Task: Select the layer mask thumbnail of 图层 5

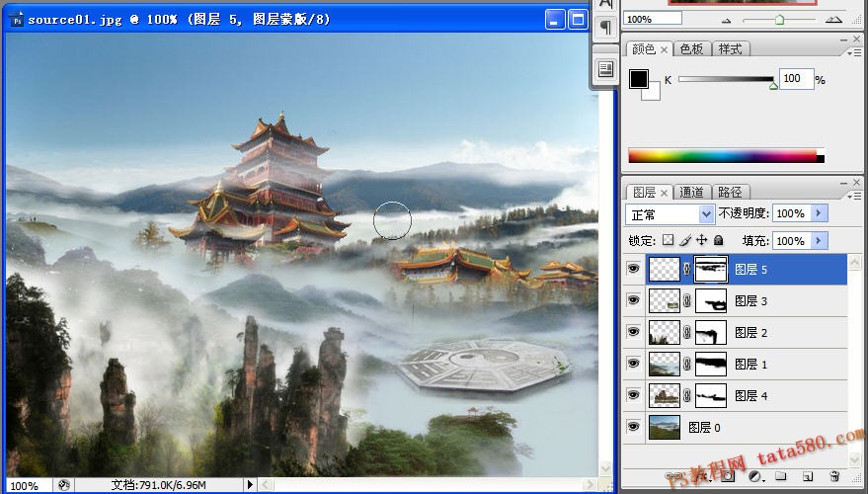Action: click(x=711, y=270)
